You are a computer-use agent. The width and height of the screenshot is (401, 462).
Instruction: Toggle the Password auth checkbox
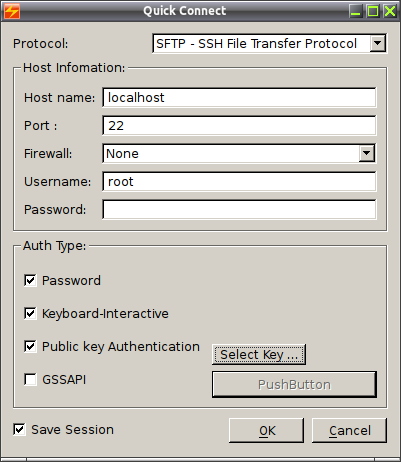click(30, 280)
